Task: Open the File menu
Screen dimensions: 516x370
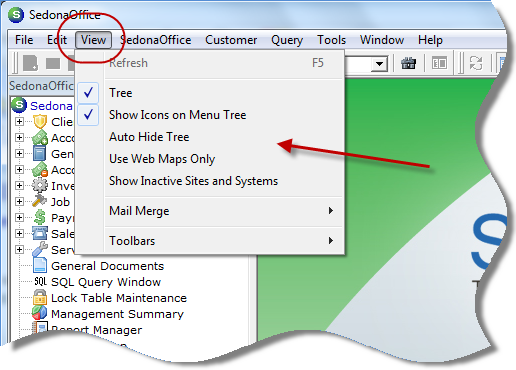Action: pyautogui.click(x=24, y=40)
